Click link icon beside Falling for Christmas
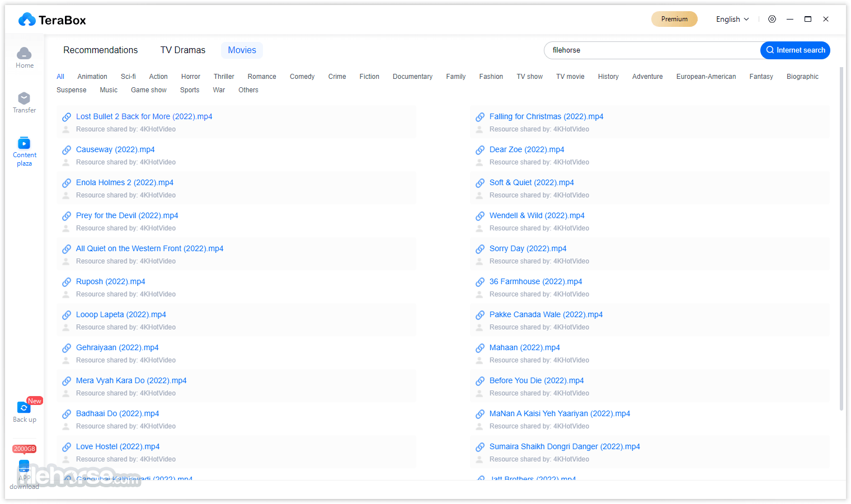The width and height of the screenshot is (851, 504). click(x=480, y=117)
